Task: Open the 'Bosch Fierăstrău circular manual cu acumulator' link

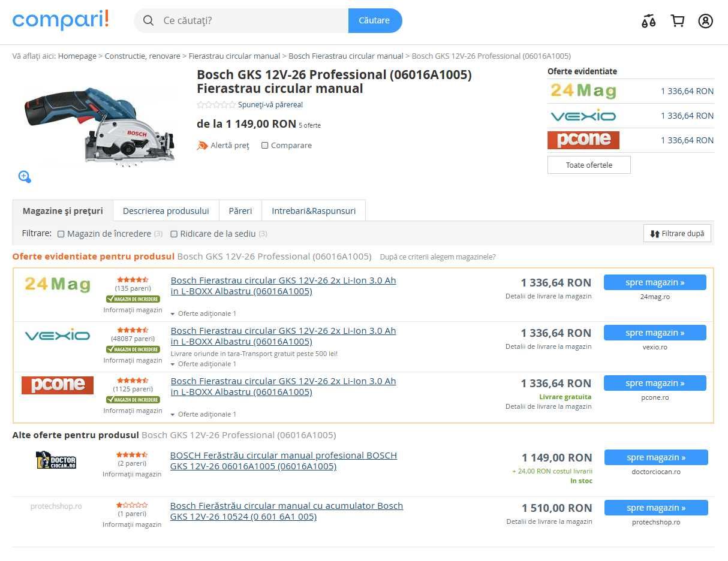Action: click(x=287, y=511)
